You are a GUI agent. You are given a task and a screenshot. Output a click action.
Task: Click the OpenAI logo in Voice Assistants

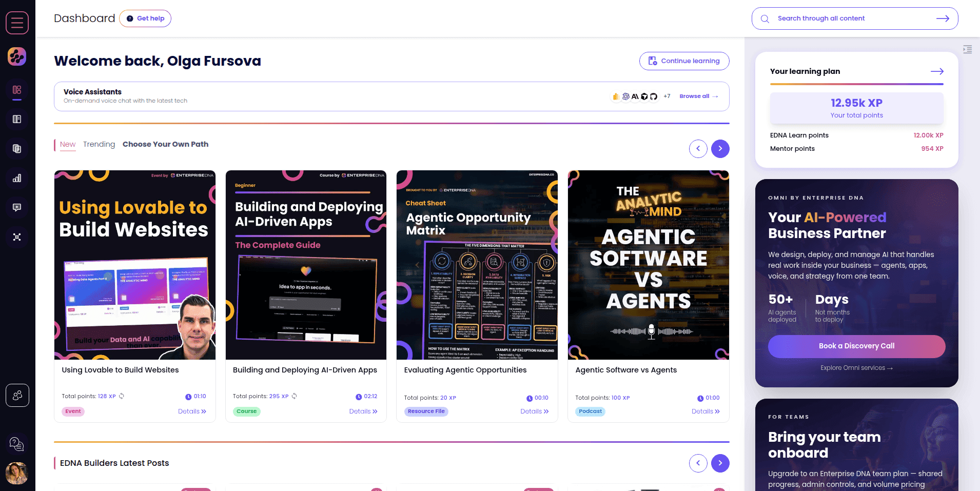pos(626,96)
